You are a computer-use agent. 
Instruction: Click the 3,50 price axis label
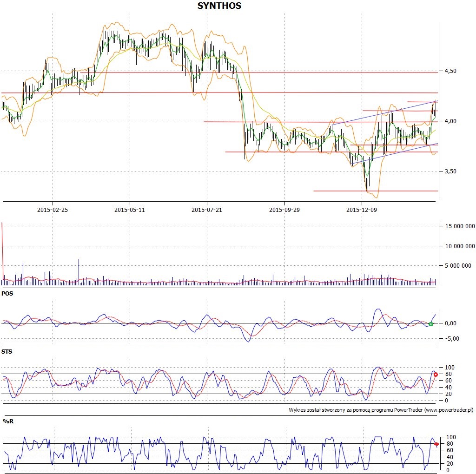[450, 171]
